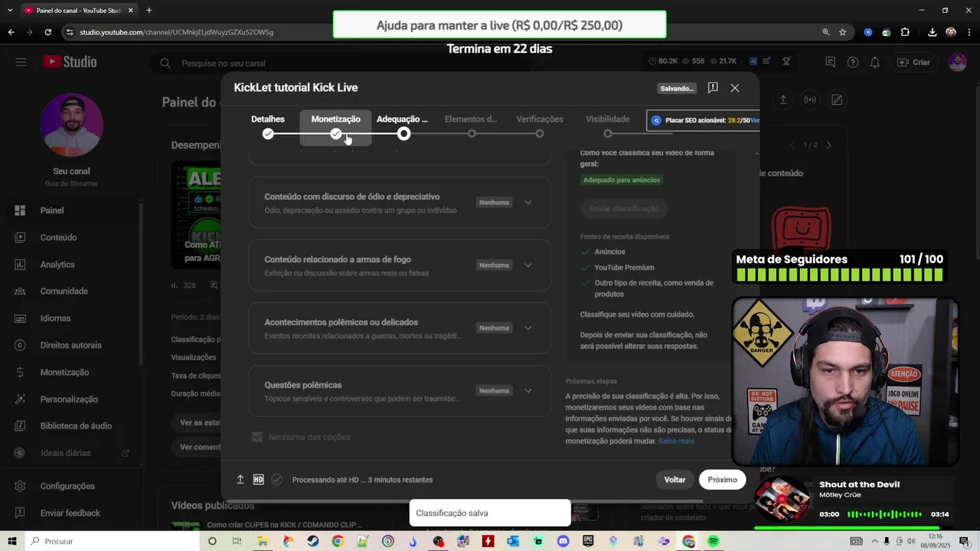The image size is (980, 551).
Task: Open the Windows Start menu
Action: [x=12, y=541]
